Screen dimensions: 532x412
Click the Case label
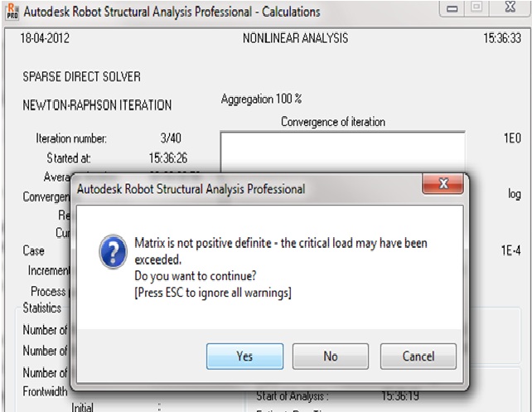[34, 251]
